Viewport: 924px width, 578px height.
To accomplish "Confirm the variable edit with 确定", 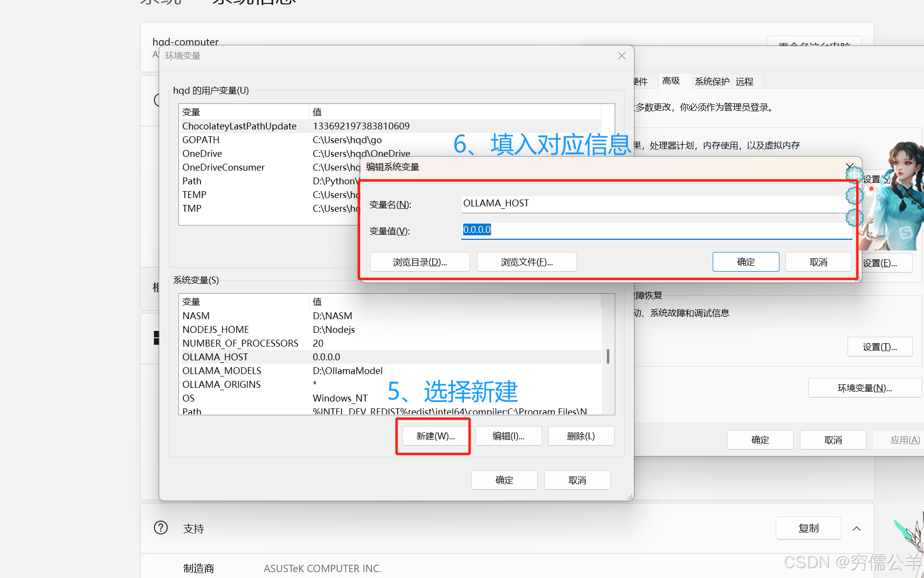I will point(746,261).
